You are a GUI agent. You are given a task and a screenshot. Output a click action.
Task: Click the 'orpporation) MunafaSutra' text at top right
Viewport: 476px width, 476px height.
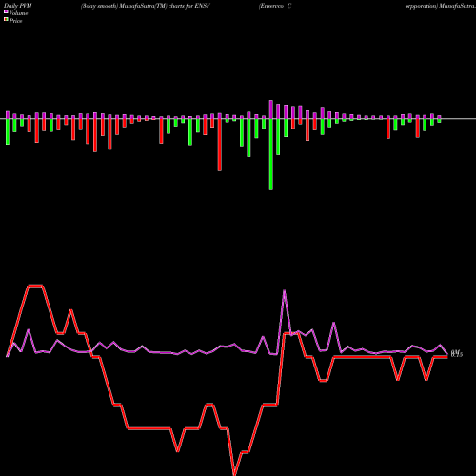441,6
